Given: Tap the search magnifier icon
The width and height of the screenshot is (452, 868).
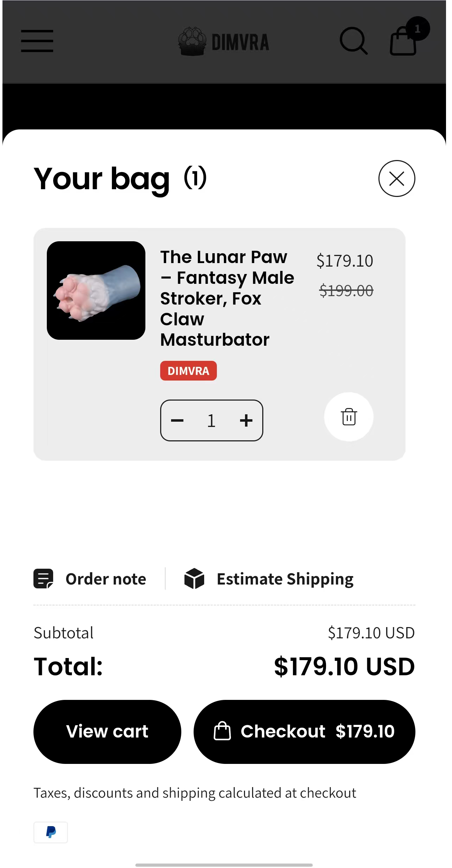Looking at the screenshot, I should pyautogui.click(x=353, y=41).
